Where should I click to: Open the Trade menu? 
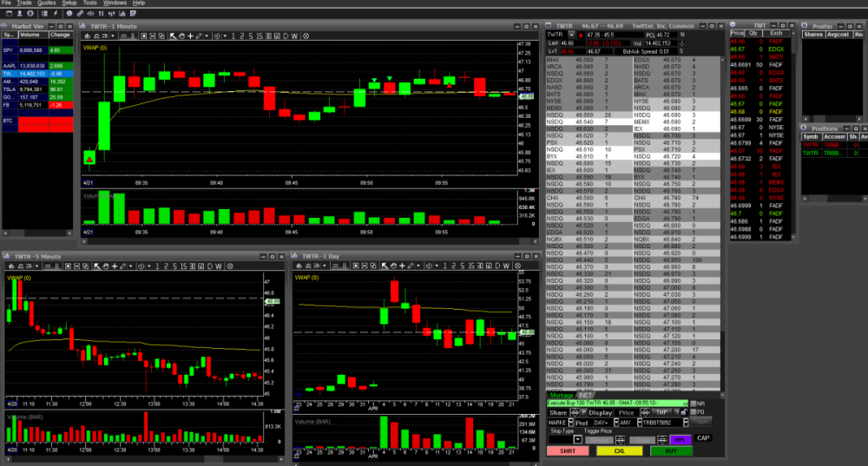tap(23, 3)
